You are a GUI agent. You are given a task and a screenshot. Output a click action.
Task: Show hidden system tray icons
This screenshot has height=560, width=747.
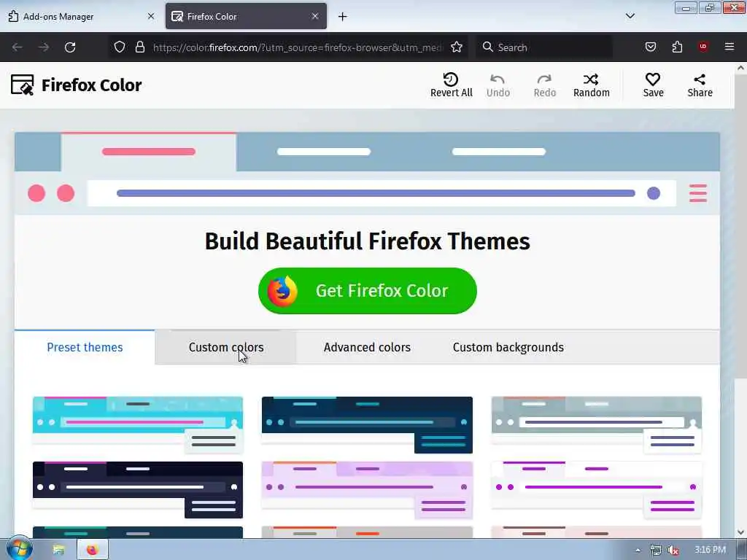pos(638,550)
